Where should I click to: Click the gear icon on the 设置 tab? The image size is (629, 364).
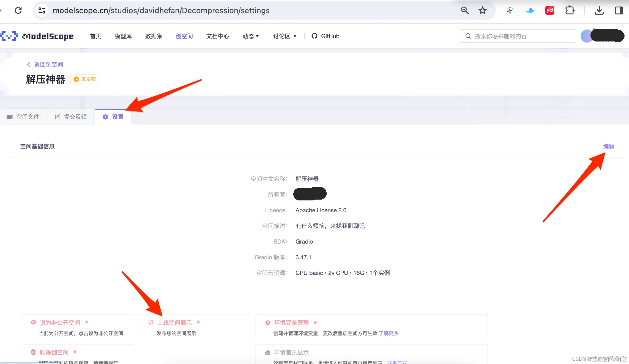pos(105,117)
